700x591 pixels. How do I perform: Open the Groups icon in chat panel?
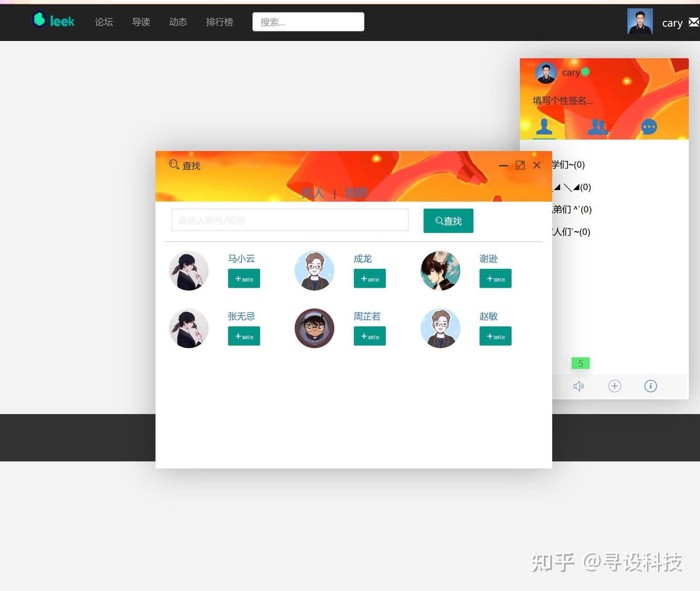click(x=597, y=126)
